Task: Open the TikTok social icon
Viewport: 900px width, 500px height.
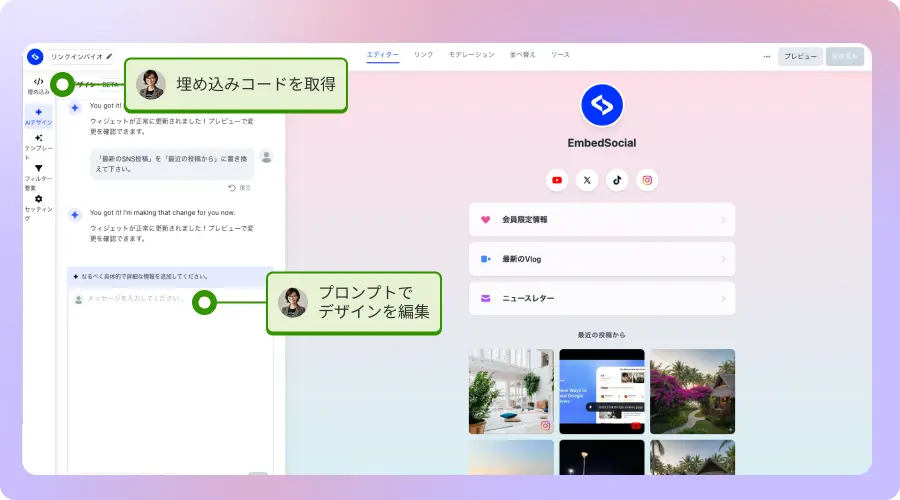Action: coord(617,180)
